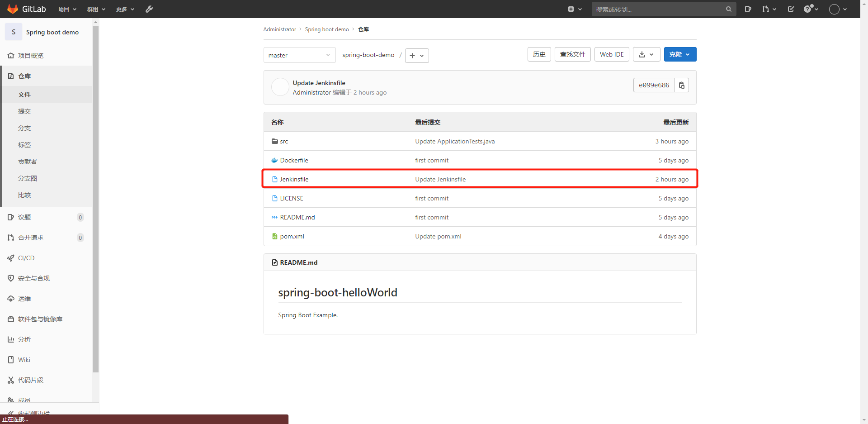The width and height of the screenshot is (868, 424).
Task: Click the src folder icon
Action: 274,141
